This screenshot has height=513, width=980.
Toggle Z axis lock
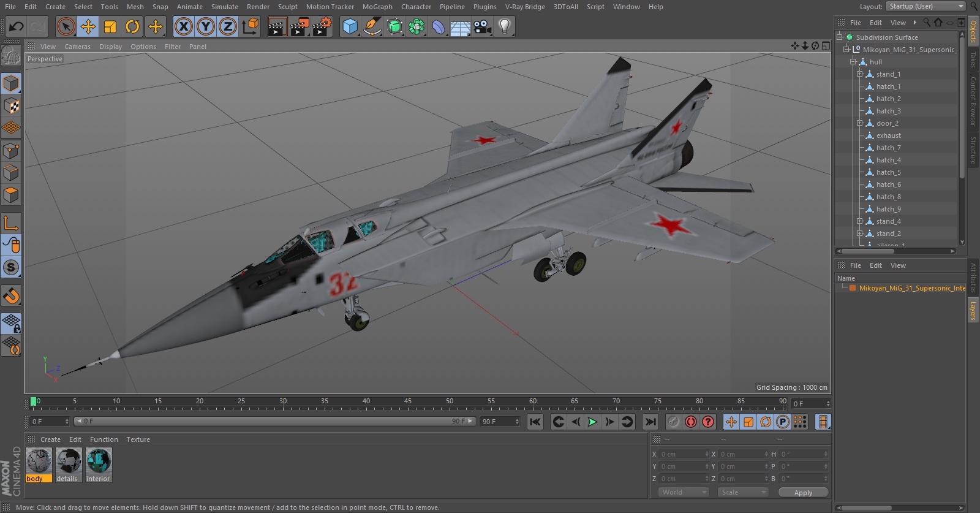pos(228,26)
